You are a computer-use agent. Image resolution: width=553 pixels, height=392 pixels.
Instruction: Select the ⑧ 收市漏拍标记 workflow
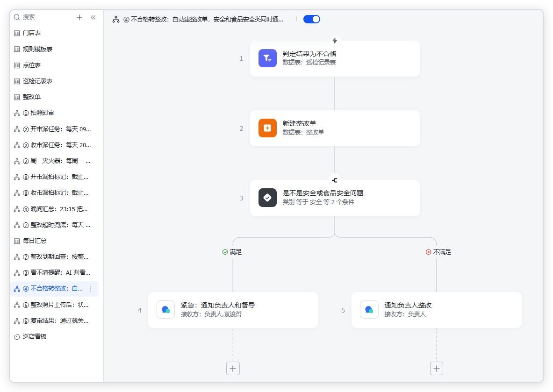(x=55, y=193)
